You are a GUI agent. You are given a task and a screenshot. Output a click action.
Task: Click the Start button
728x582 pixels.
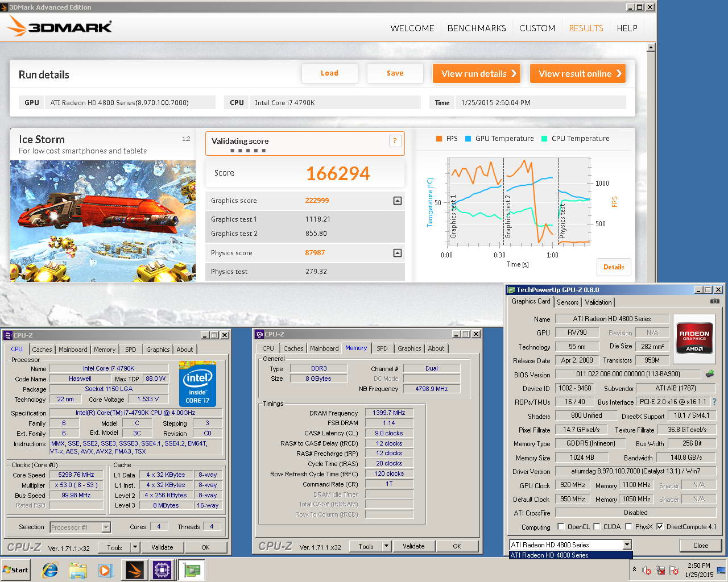(16, 569)
